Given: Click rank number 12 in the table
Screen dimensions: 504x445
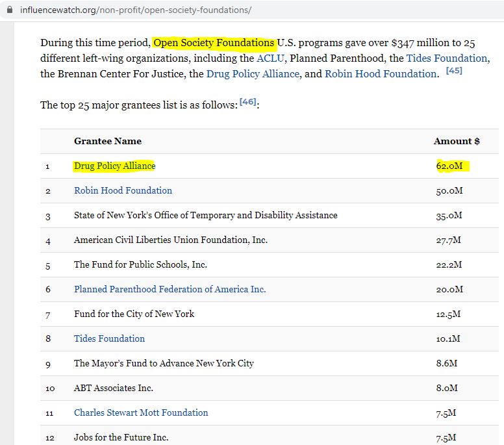Looking at the screenshot, I should point(50,438).
